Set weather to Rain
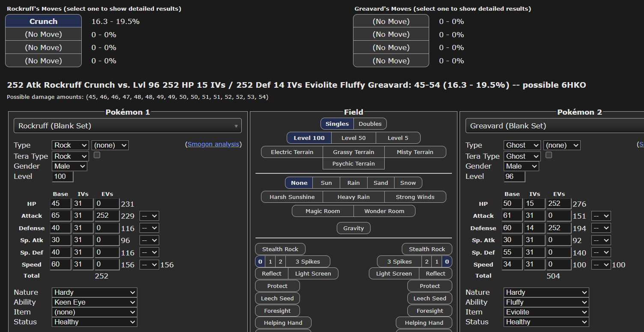 point(353,183)
